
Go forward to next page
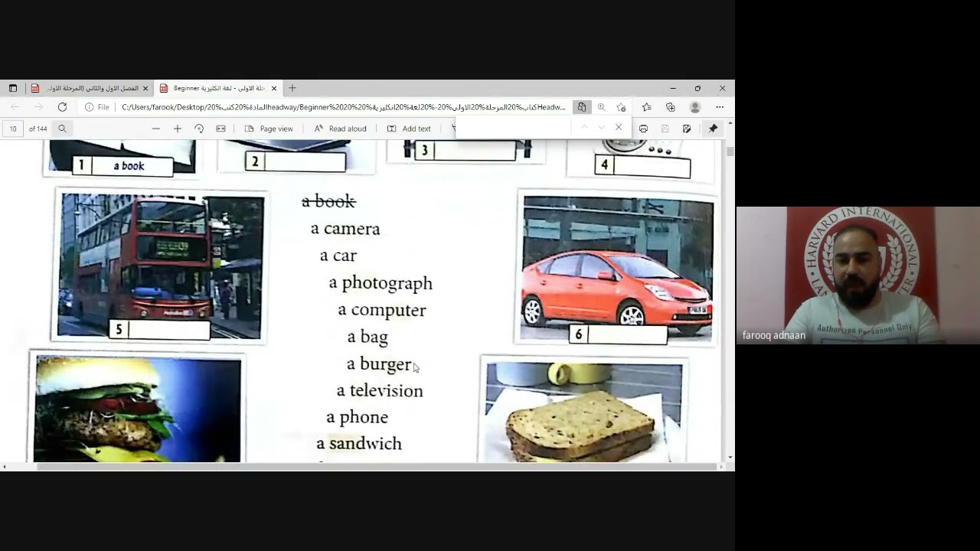[38, 107]
